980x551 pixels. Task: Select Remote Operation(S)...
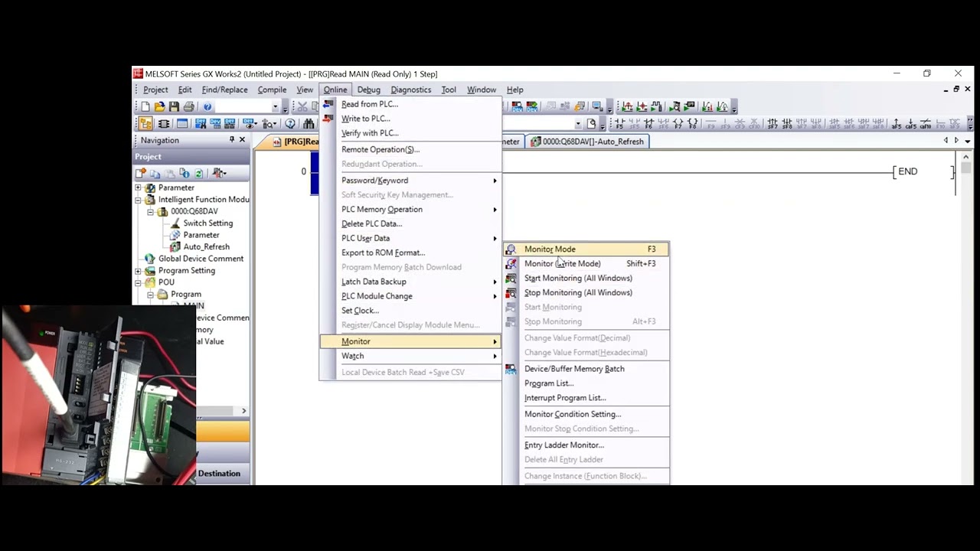411,149
